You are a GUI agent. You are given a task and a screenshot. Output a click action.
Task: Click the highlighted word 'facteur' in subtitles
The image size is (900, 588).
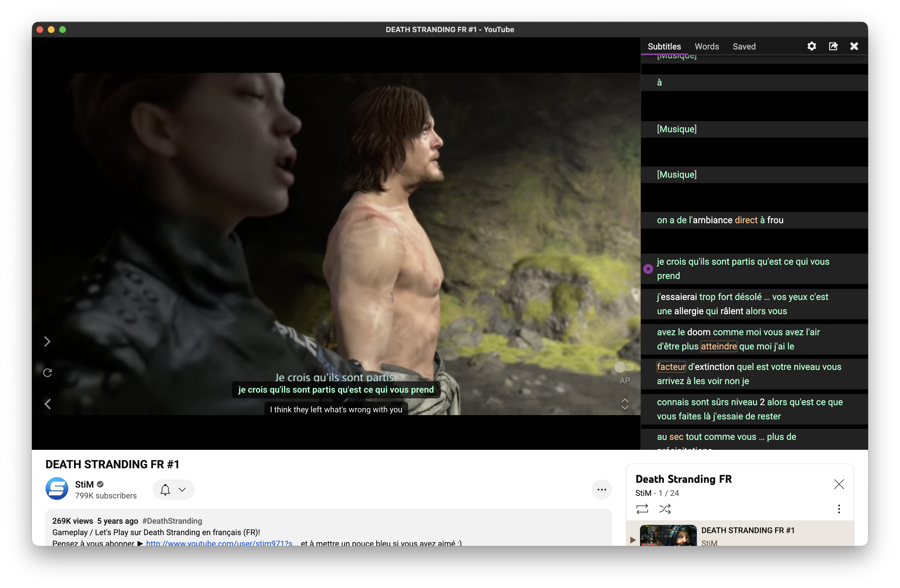tap(671, 367)
